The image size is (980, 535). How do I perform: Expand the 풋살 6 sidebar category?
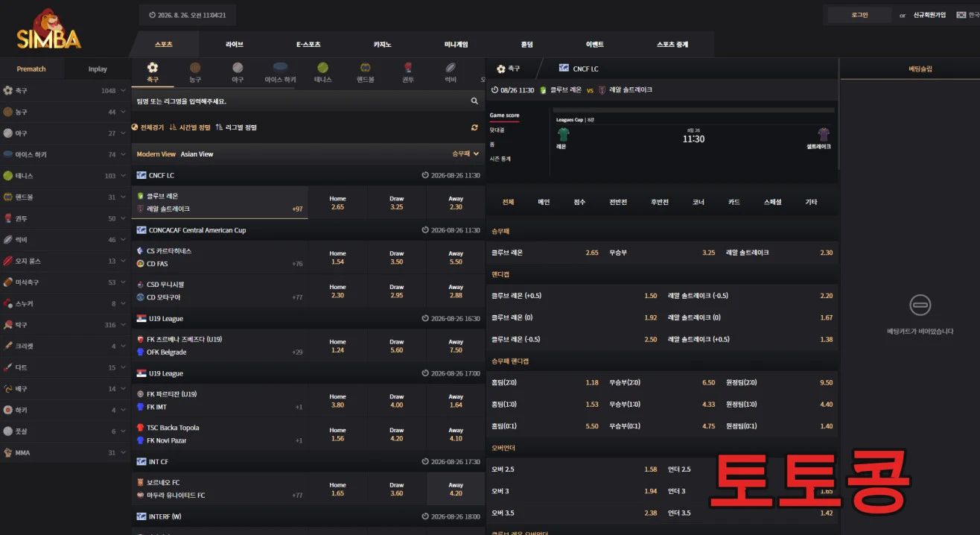tap(65, 431)
